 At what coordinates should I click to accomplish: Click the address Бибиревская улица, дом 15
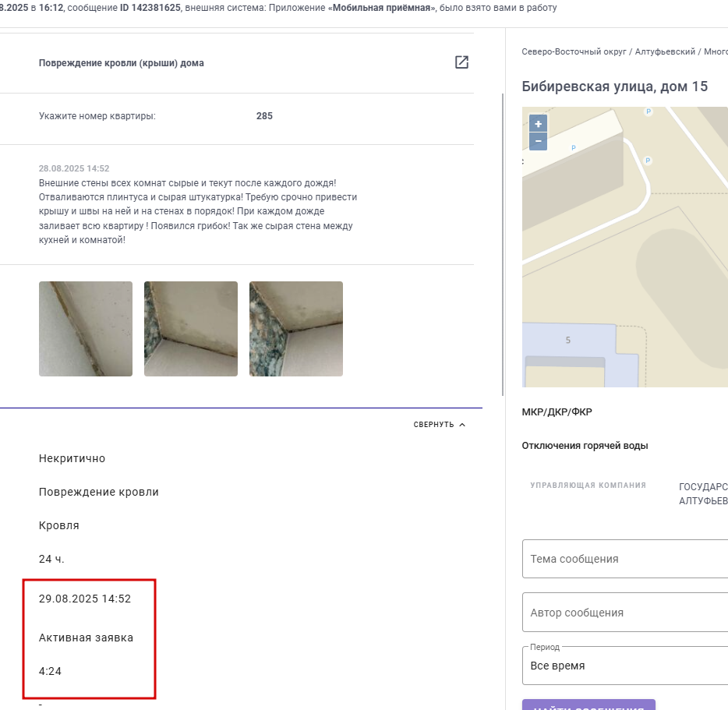pyautogui.click(x=615, y=87)
